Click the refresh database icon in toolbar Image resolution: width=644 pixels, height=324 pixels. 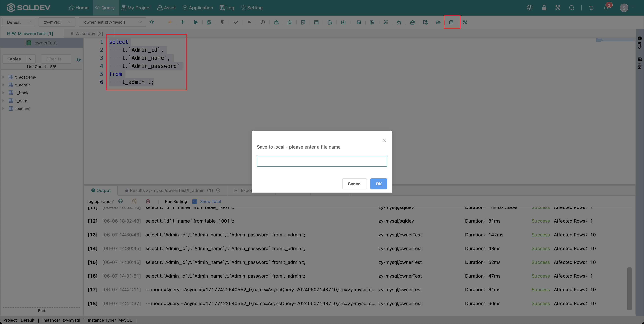[x=152, y=22]
